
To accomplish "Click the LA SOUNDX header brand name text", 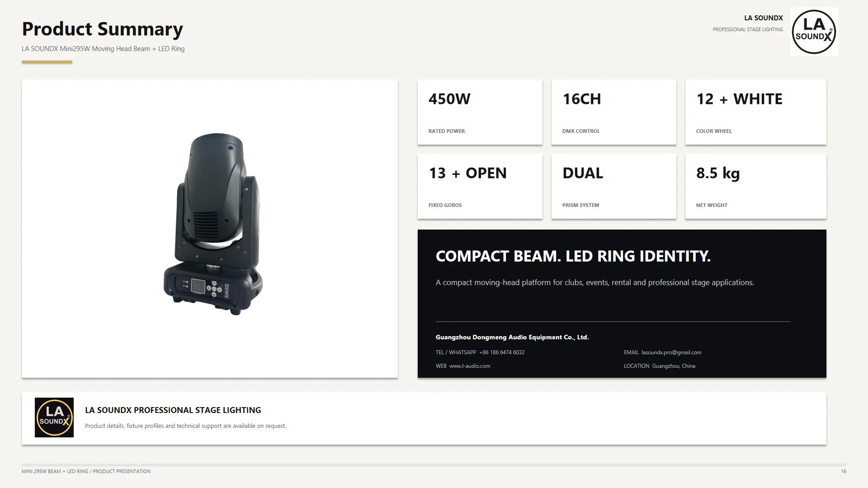I will pyautogui.click(x=764, y=18).
